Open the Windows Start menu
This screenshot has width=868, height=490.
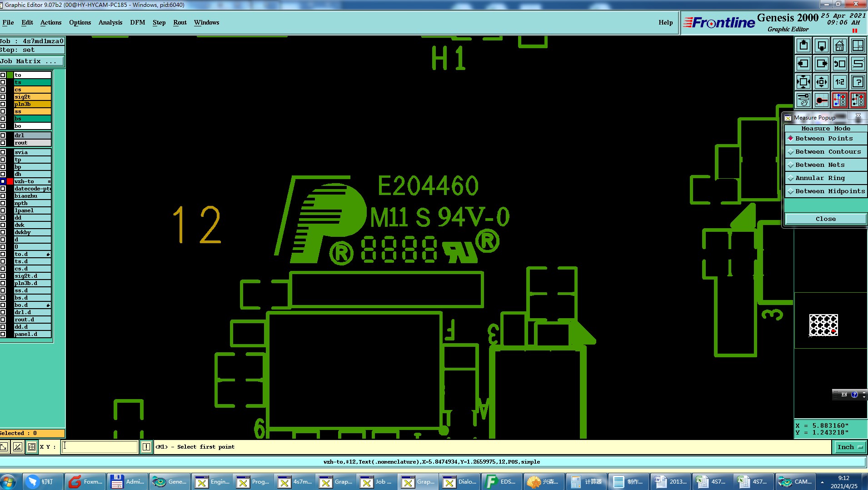[x=8, y=482]
